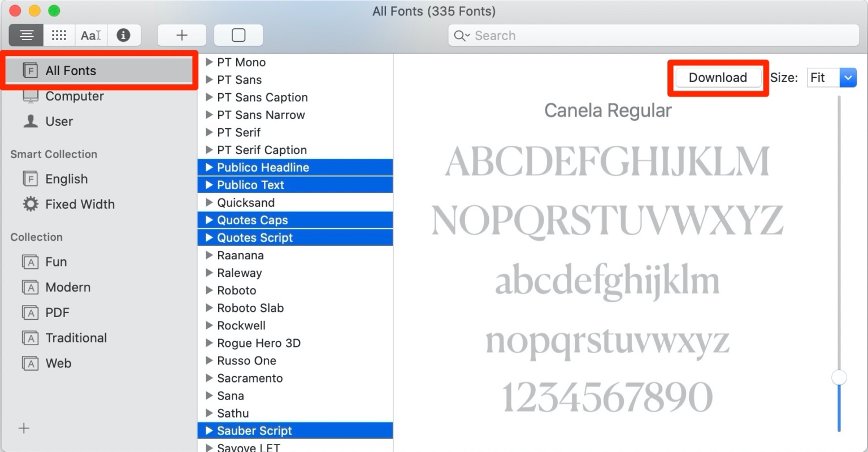Select the list view icon
868x452 pixels.
pos(26,34)
